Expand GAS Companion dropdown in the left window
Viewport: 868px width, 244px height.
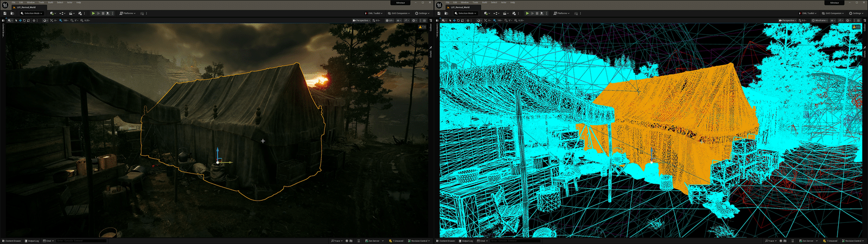tap(399, 13)
